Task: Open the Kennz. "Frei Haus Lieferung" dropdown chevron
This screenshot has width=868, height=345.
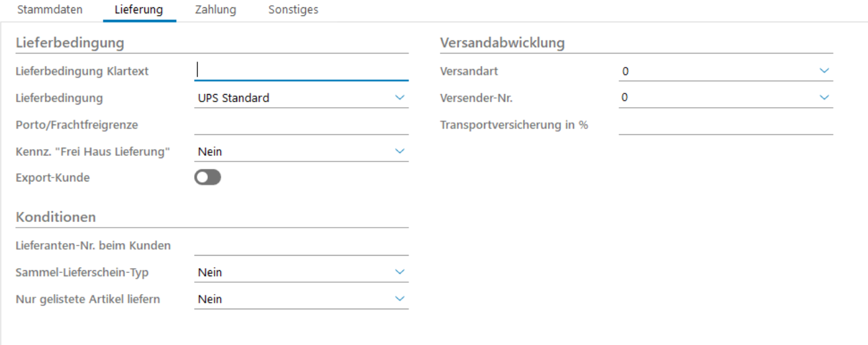Action: pyautogui.click(x=399, y=151)
